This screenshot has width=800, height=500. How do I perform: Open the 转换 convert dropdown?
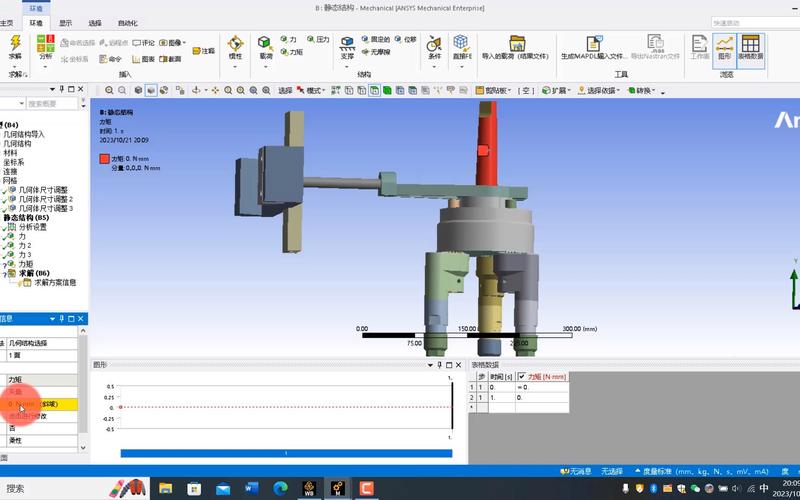click(641, 90)
